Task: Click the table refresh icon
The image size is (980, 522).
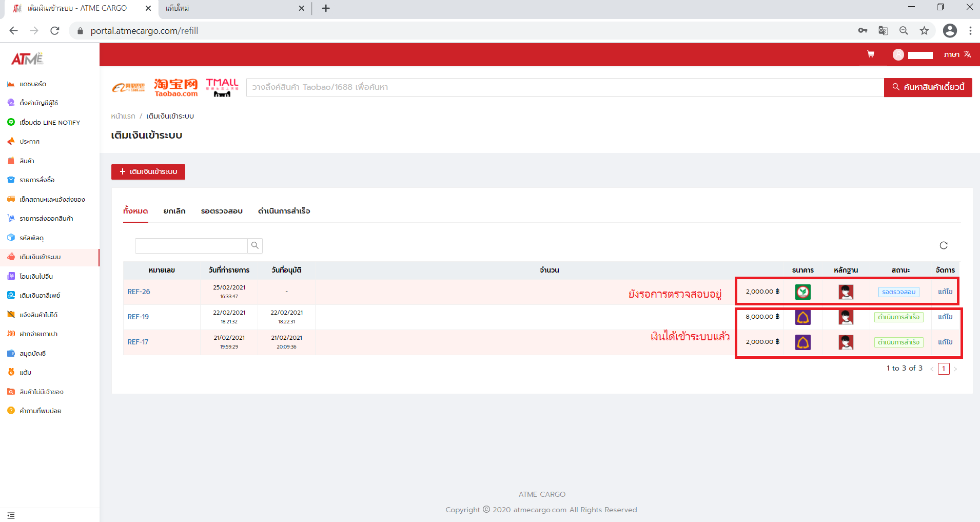Action: tap(943, 245)
